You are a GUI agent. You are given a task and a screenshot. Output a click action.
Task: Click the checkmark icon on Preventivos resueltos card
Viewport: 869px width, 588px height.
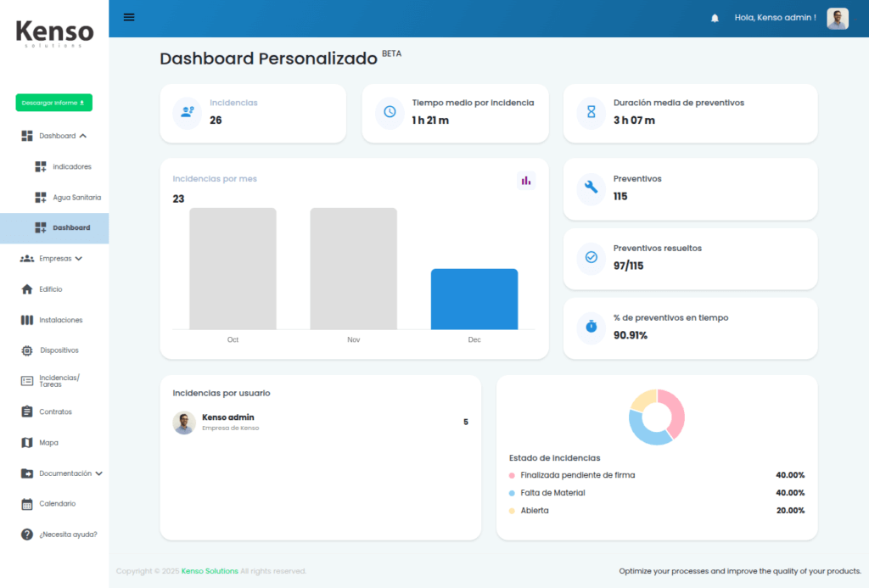(x=591, y=257)
